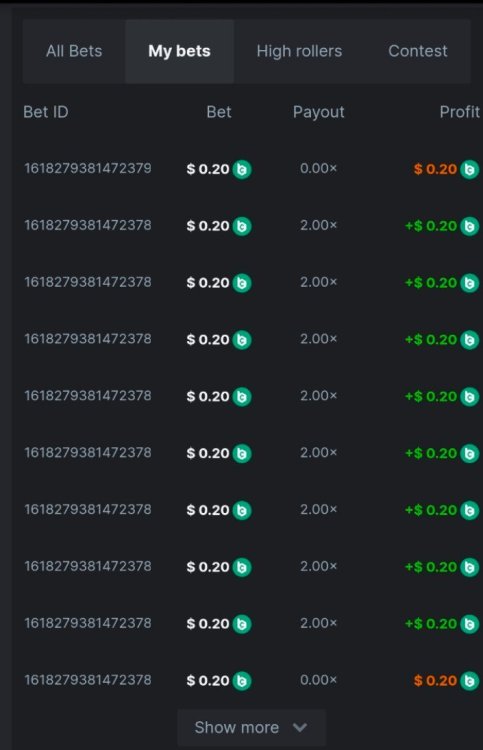
Task: Click the Payout column header
Action: click(x=318, y=112)
